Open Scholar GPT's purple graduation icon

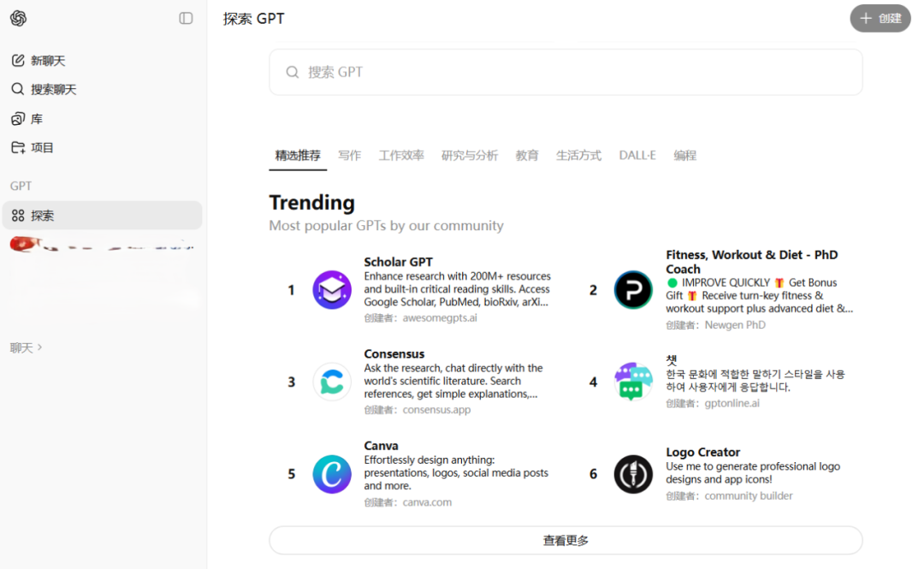(x=332, y=290)
